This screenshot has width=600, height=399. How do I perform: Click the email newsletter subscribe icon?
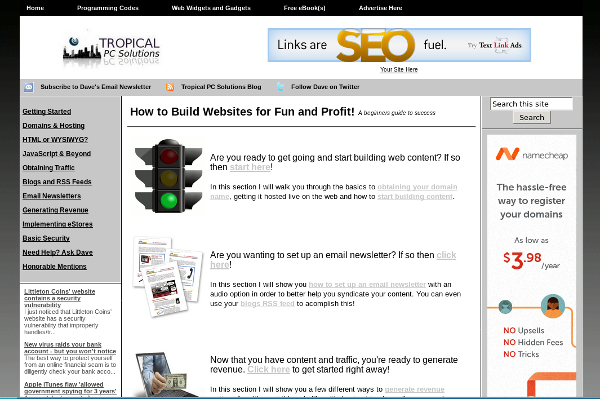click(29, 87)
